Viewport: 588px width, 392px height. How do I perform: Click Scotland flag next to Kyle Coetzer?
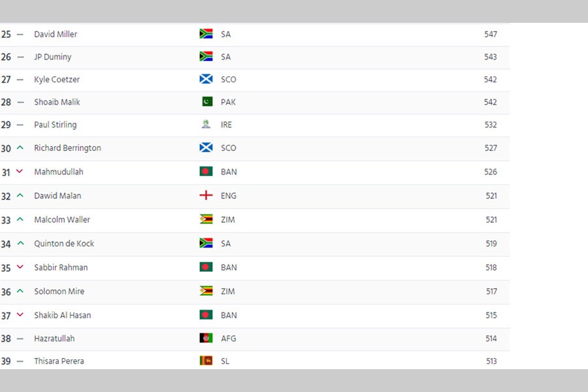pyautogui.click(x=206, y=80)
